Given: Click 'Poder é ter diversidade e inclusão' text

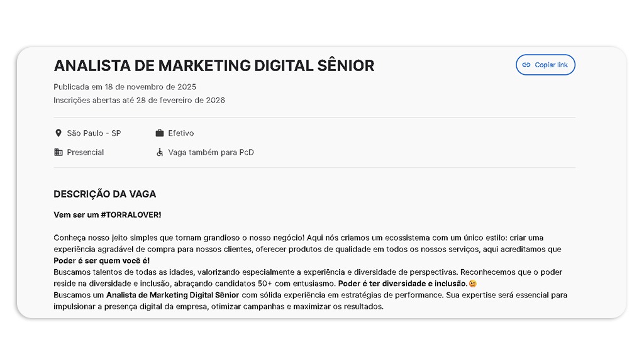Looking at the screenshot, I should 402,284.
